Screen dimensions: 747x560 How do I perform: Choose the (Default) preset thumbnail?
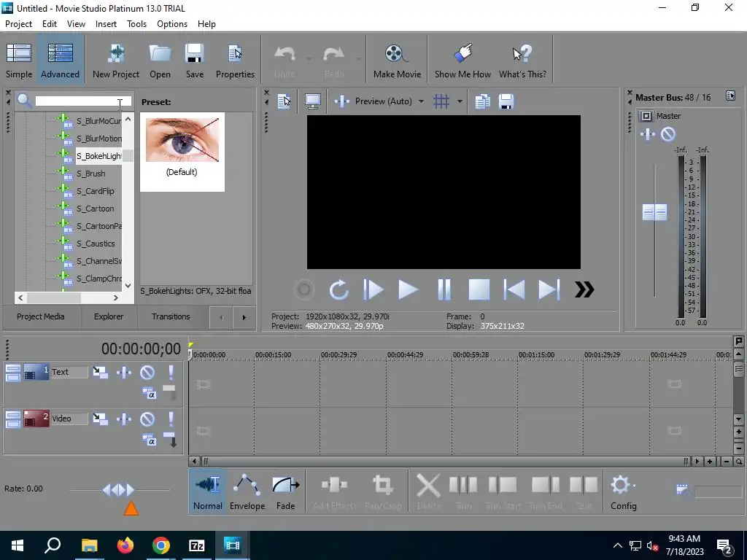point(182,152)
